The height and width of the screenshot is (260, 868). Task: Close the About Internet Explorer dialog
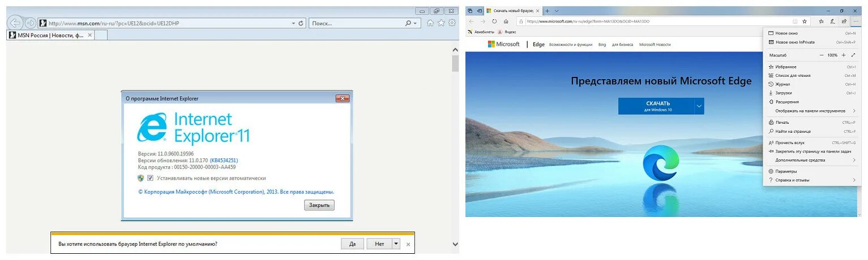click(343, 98)
